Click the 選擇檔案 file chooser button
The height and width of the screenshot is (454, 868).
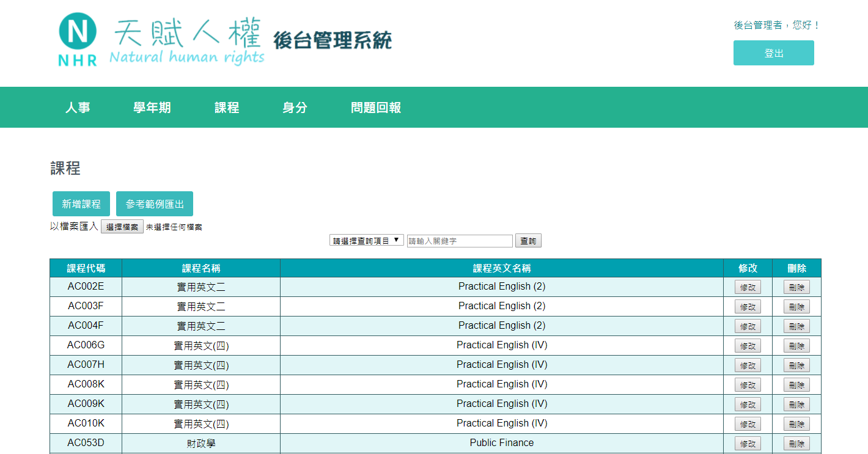tap(122, 227)
